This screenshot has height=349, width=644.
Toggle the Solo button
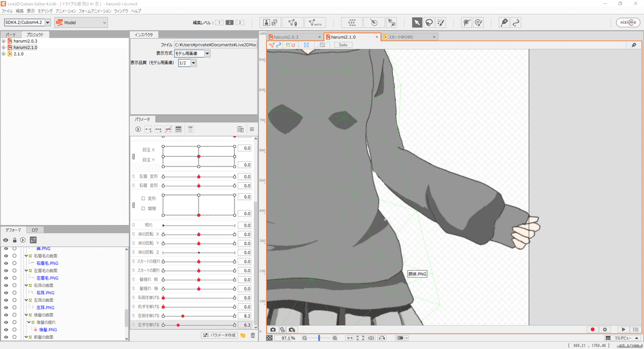343,45
